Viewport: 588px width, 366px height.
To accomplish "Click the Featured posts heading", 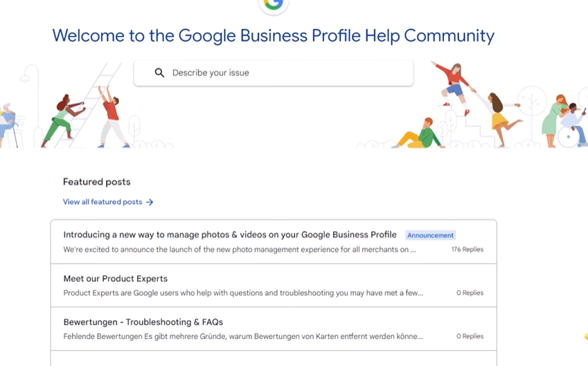I will 96,182.
